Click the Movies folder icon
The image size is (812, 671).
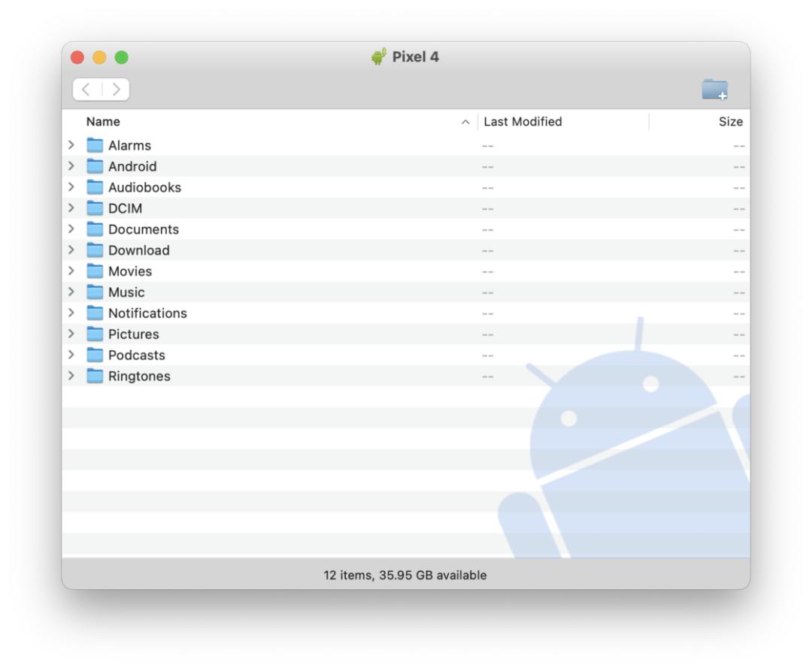pyautogui.click(x=95, y=271)
